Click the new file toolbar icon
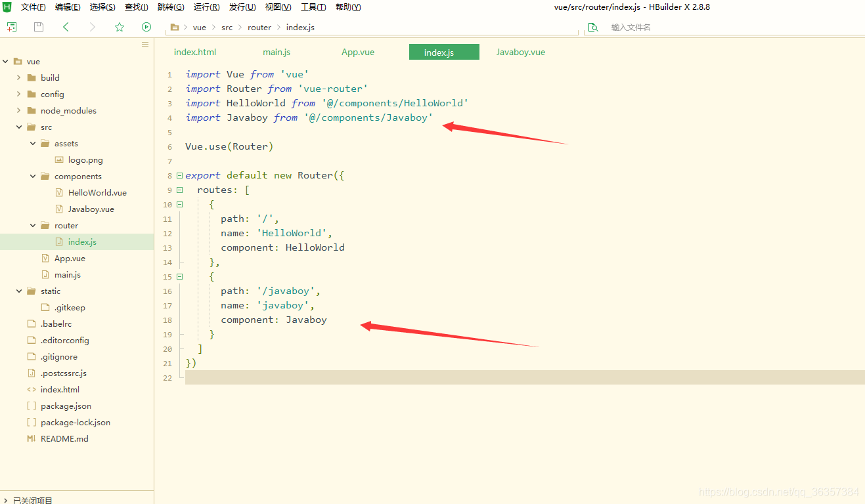Image resolution: width=865 pixels, height=504 pixels. click(x=11, y=27)
